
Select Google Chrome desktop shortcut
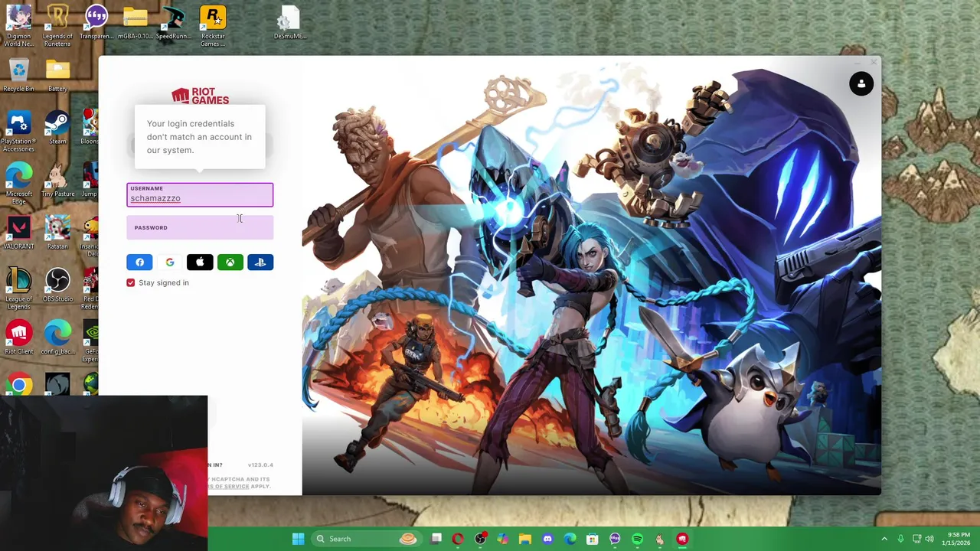[x=18, y=384]
